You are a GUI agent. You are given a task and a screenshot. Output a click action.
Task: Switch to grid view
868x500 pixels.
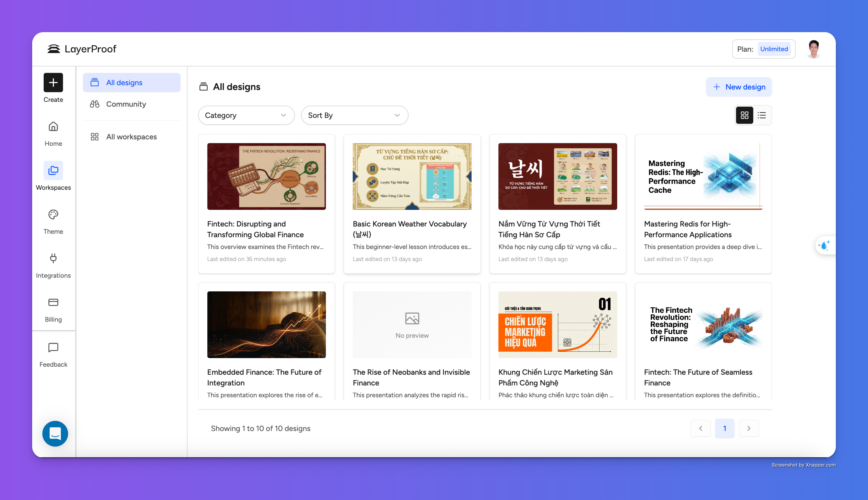pos(744,115)
